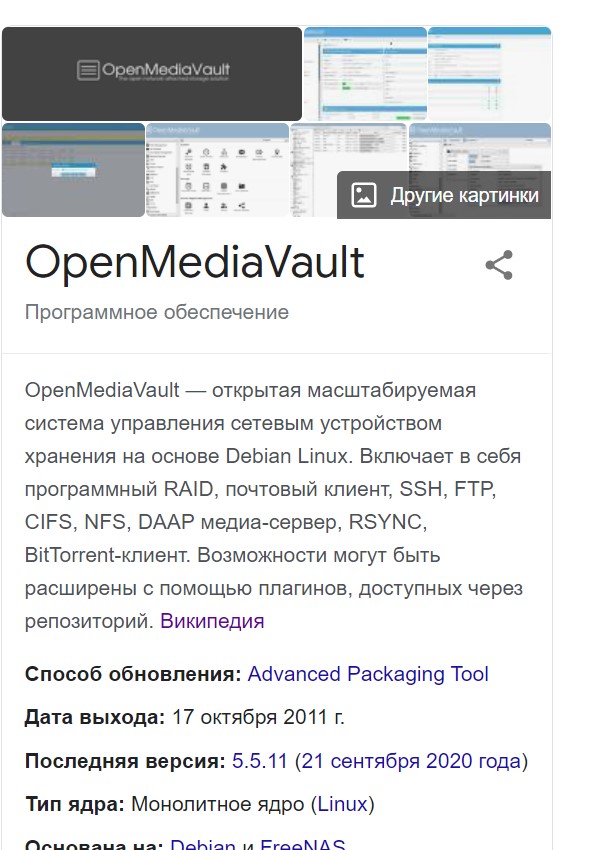Click the OpenMediaVault panel title

coord(195,262)
